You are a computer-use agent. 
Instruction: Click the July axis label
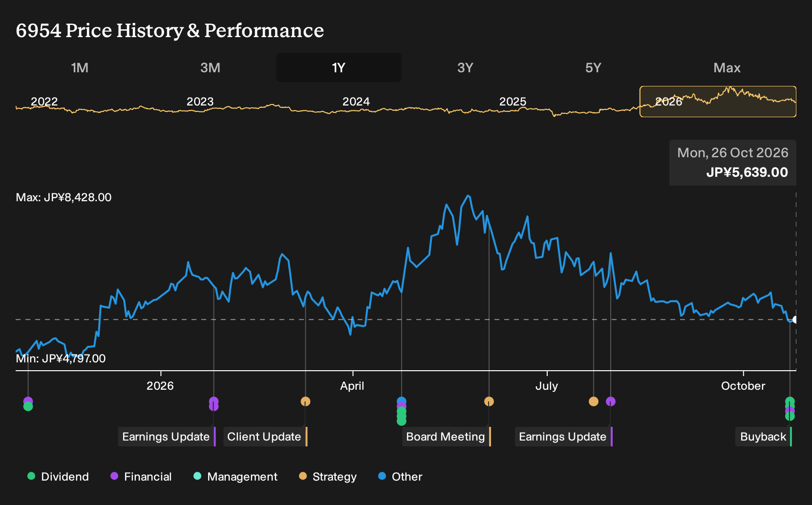547,386
